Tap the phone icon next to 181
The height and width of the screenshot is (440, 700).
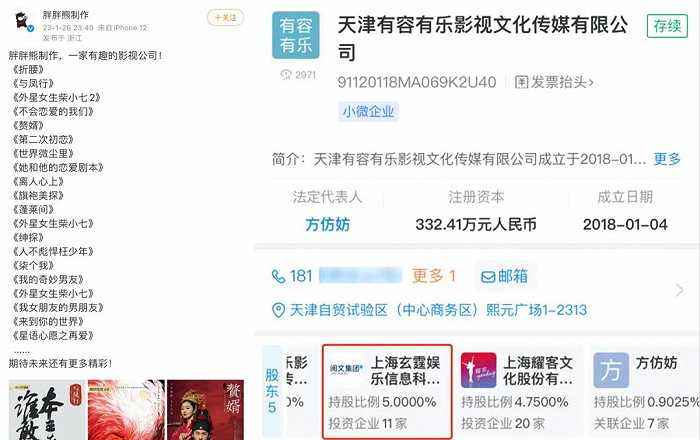click(279, 276)
